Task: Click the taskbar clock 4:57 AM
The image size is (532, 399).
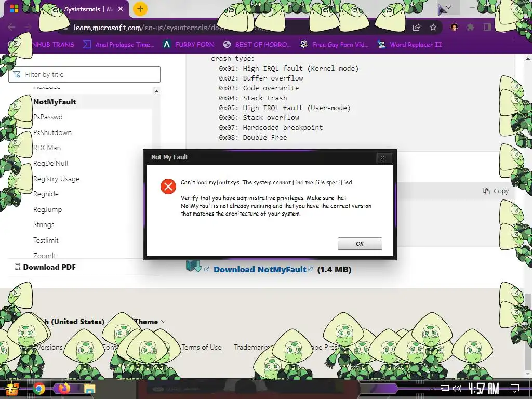Action: [x=484, y=389]
